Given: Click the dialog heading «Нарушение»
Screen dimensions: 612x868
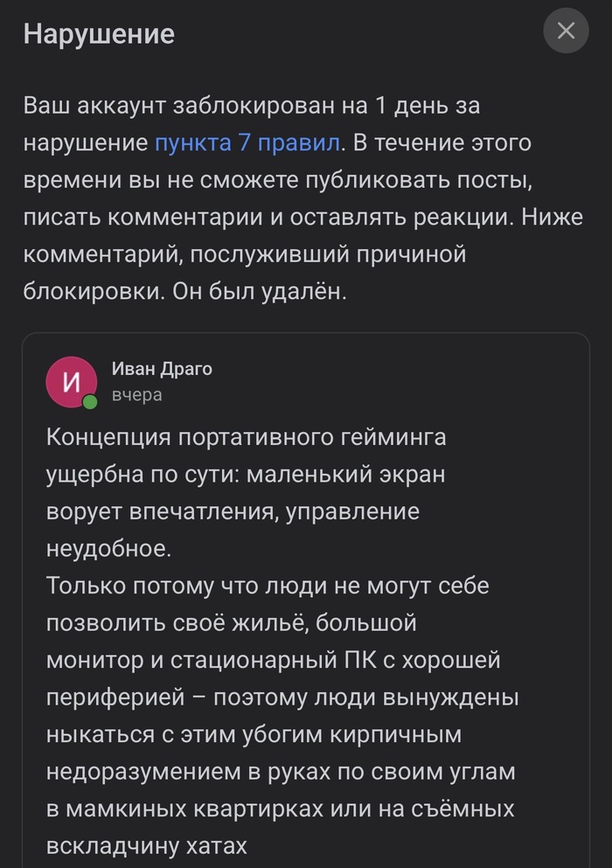Looking at the screenshot, I should (101, 35).
